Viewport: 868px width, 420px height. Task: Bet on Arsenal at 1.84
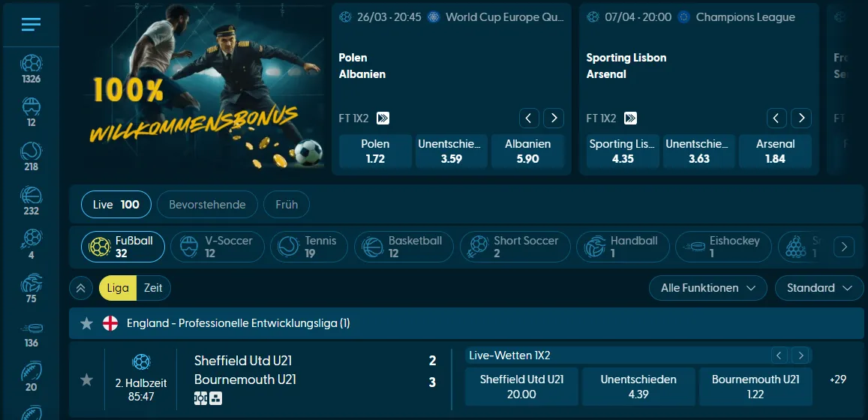tap(775, 151)
